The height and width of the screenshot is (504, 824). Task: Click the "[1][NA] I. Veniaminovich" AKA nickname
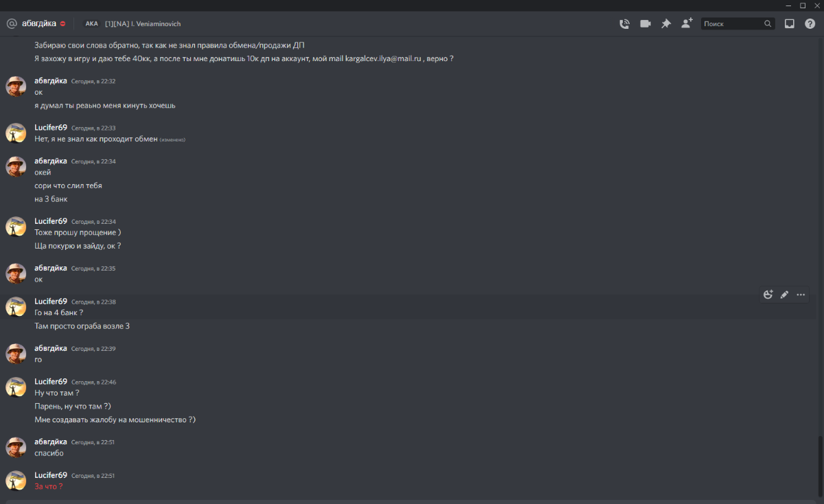click(143, 23)
